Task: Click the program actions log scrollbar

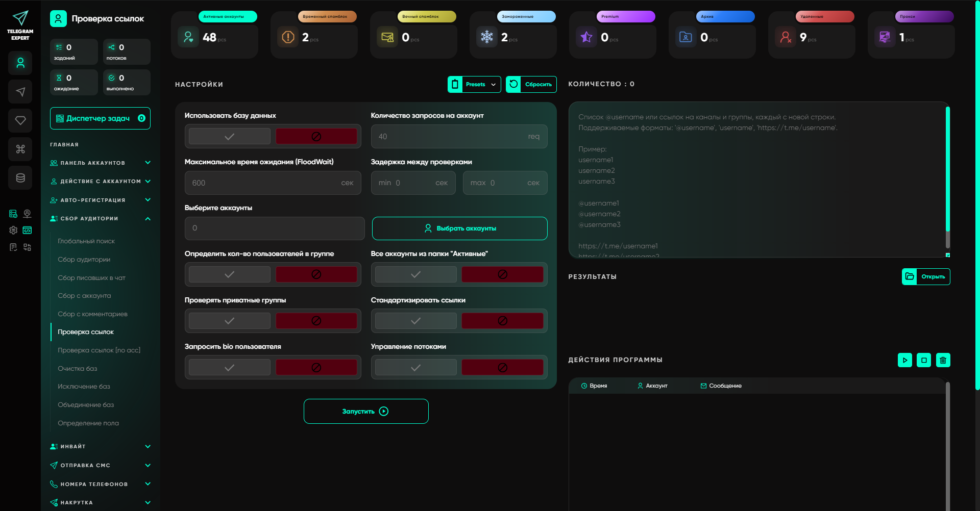Action: 948,446
